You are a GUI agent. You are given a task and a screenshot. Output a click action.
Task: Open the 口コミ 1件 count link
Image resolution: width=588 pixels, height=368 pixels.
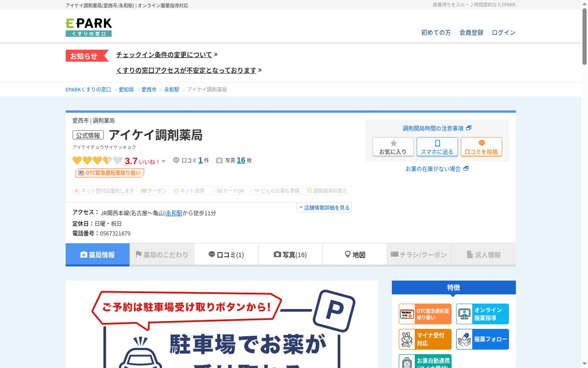tap(200, 161)
